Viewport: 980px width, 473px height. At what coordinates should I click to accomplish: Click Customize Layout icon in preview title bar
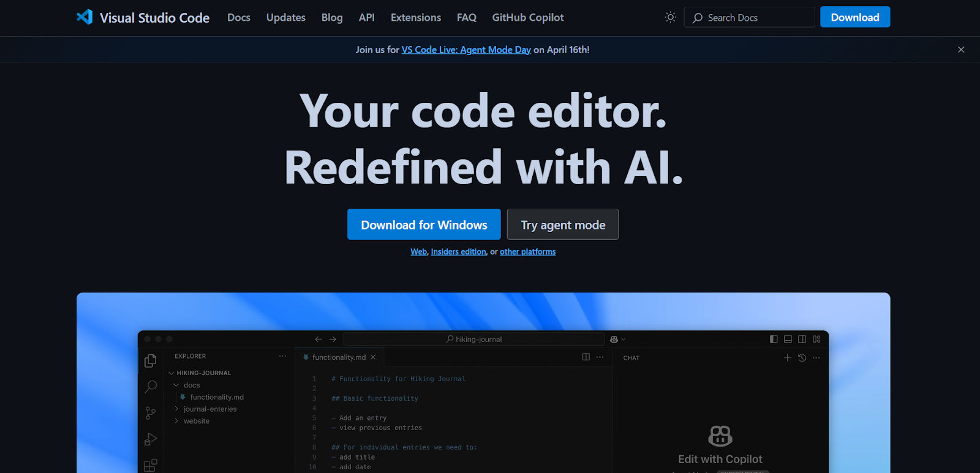816,339
